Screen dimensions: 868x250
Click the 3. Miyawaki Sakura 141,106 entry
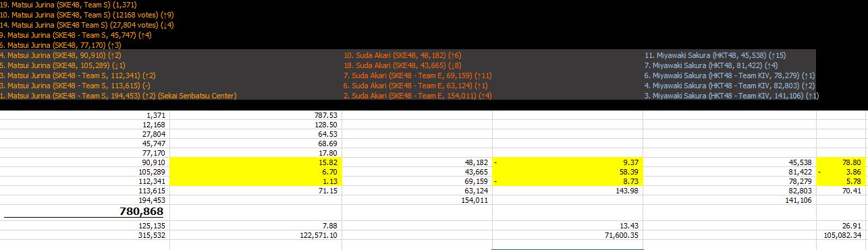(x=732, y=96)
